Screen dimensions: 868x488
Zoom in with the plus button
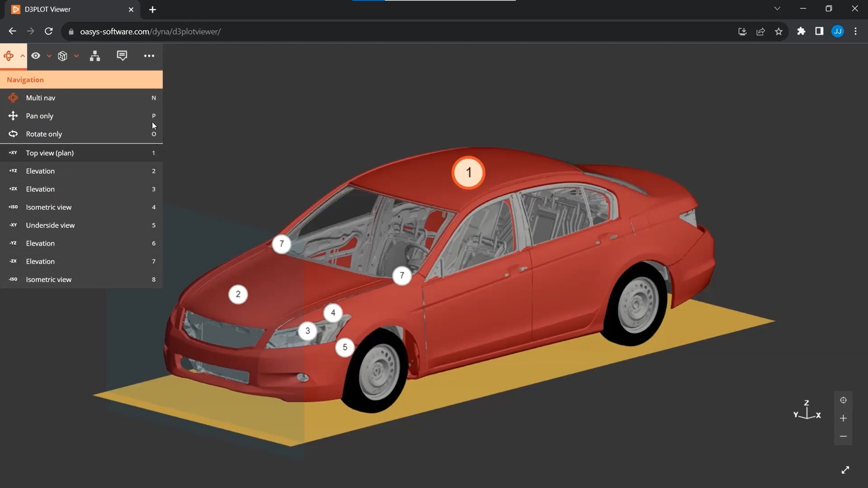(x=843, y=418)
